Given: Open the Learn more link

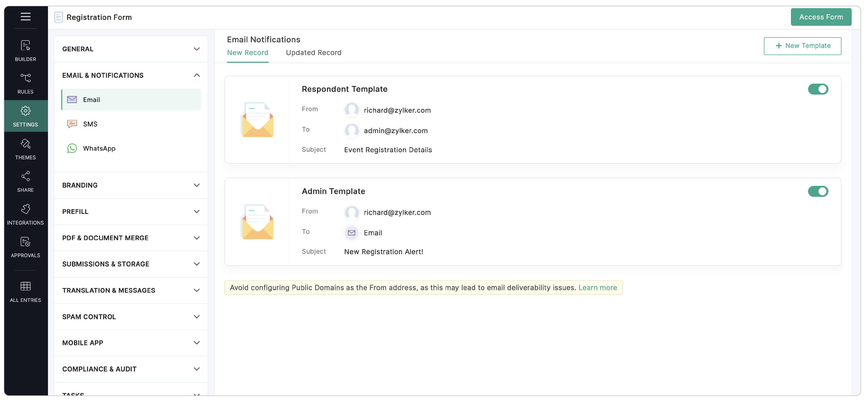Looking at the screenshot, I should pos(598,288).
